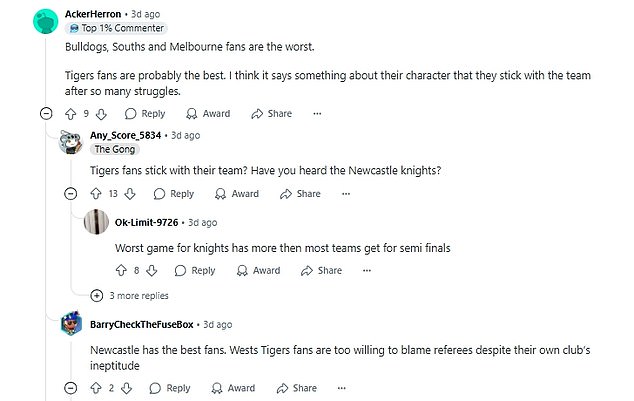Image resolution: width=634 pixels, height=401 pixels.
Task: Upvote AckerHerron's comment
Action: 70,114
